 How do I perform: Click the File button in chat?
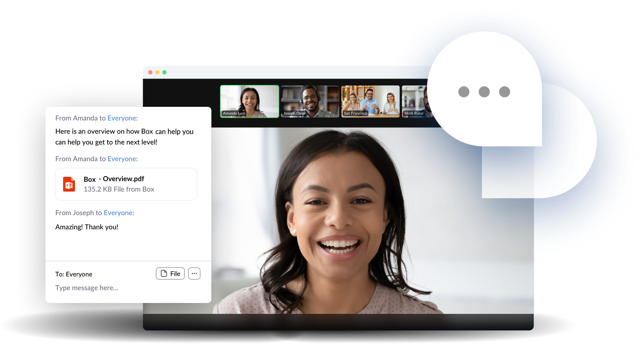170,273
